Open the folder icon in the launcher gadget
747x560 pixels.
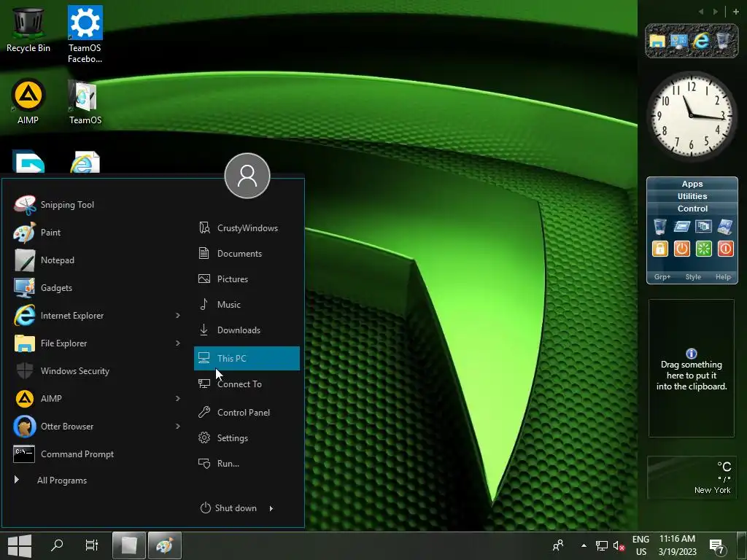point(657,41)
